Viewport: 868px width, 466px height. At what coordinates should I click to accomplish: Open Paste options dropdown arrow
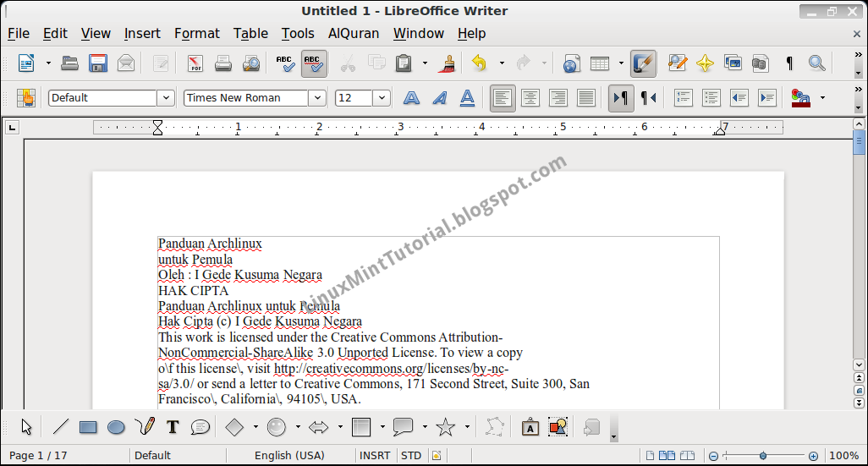[x=425, y=63]
